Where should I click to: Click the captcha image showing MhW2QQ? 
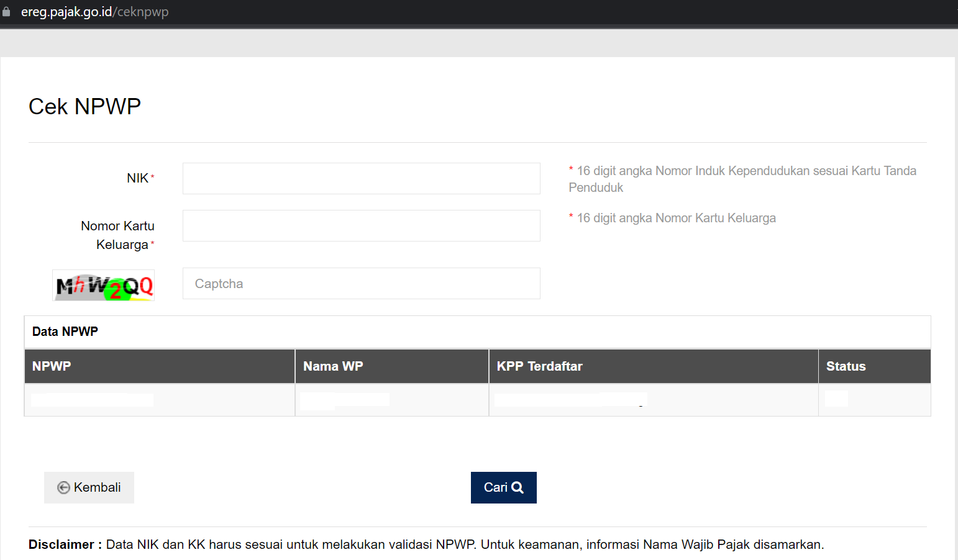104,286
